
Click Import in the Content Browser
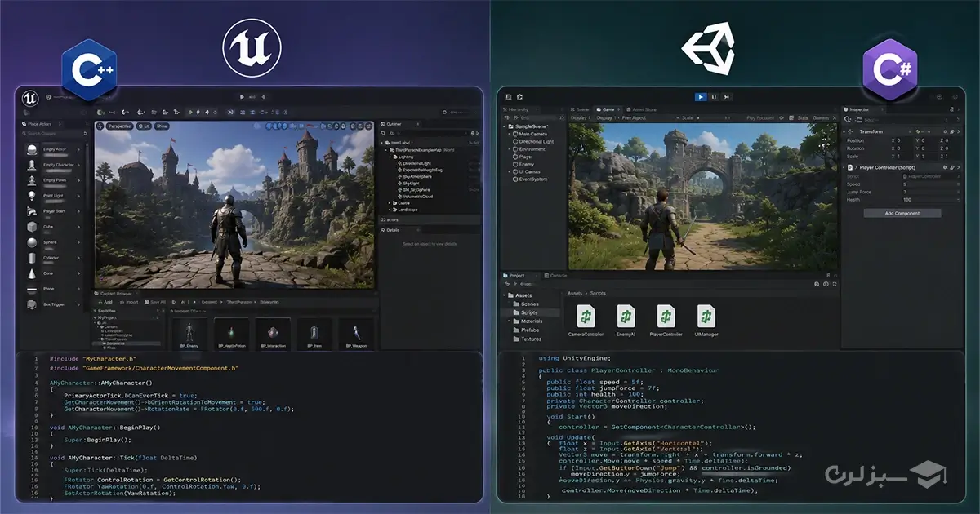pos(130,302)
